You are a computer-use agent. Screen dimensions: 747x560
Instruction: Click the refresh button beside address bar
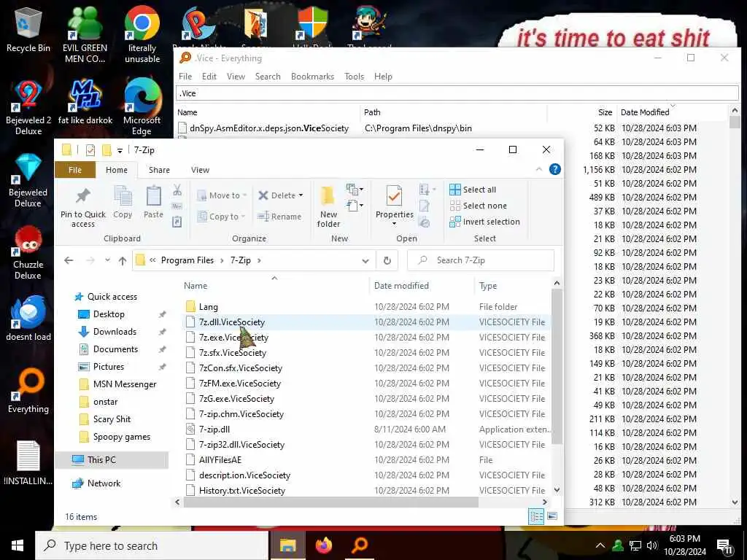387,260
